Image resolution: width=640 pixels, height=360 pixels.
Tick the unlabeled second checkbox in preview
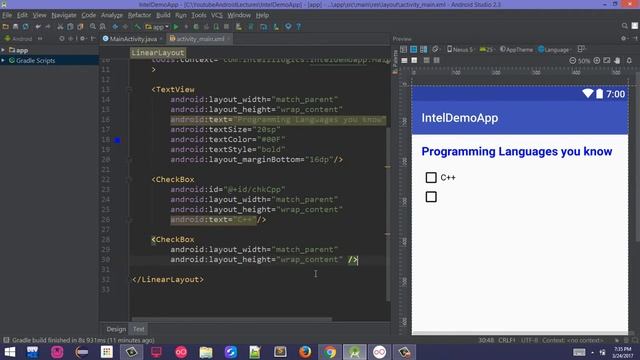point(431,197)
